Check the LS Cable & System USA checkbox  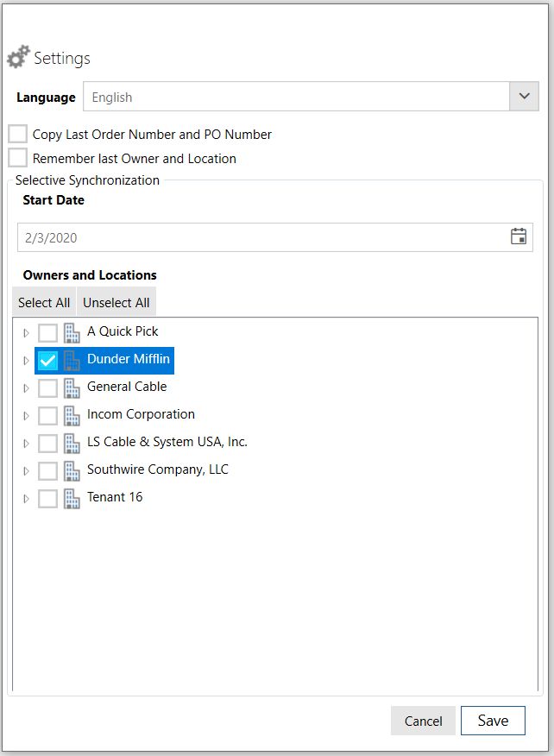tap(47, 443)
